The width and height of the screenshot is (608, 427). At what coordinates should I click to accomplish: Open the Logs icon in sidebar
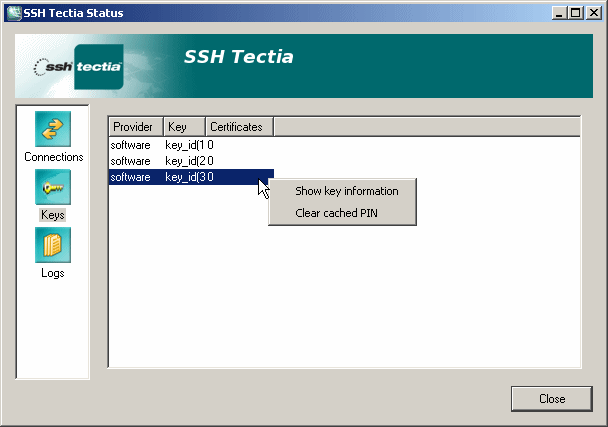coord(53,245)
